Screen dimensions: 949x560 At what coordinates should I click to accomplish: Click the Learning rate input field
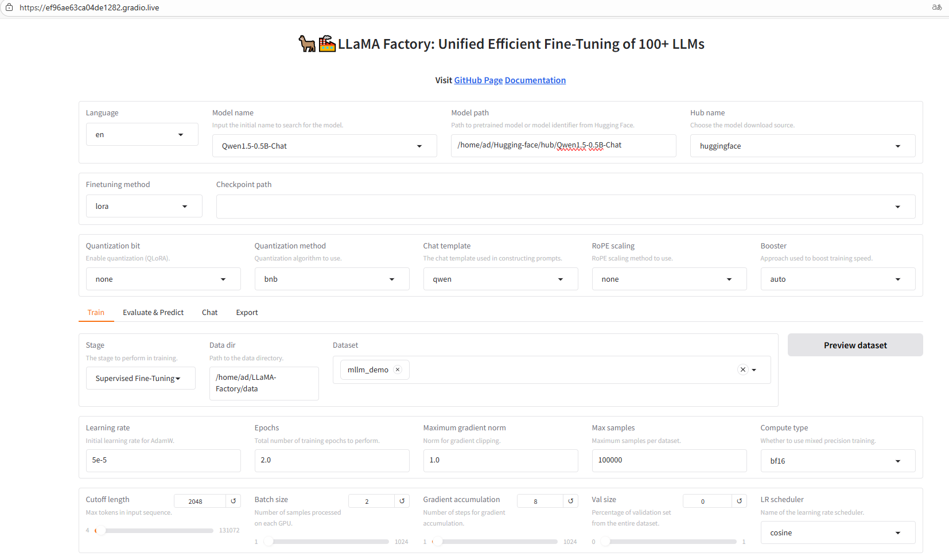click(x=163, y=460)
